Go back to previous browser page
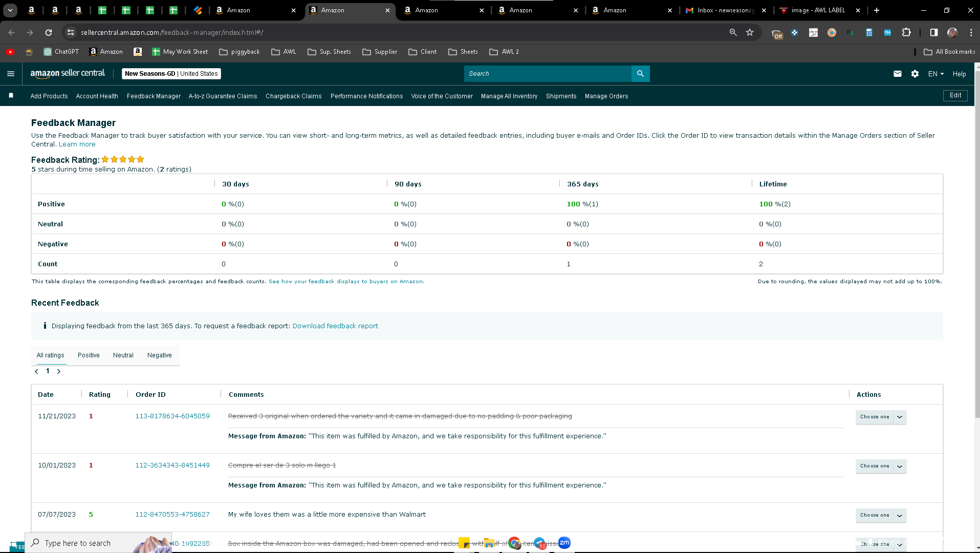980x553 pixels. pyautogui.click(x=11, y=32)
